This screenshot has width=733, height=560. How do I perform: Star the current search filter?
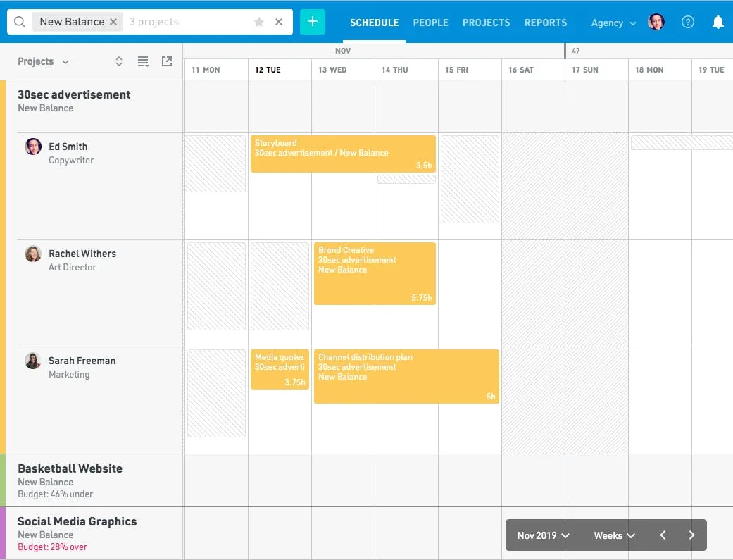[259, 22]
